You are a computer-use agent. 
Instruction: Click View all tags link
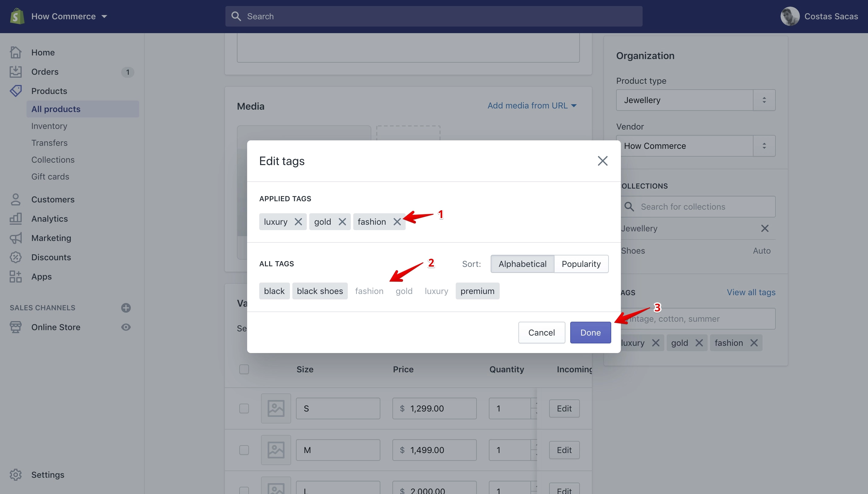click(751, 292)
